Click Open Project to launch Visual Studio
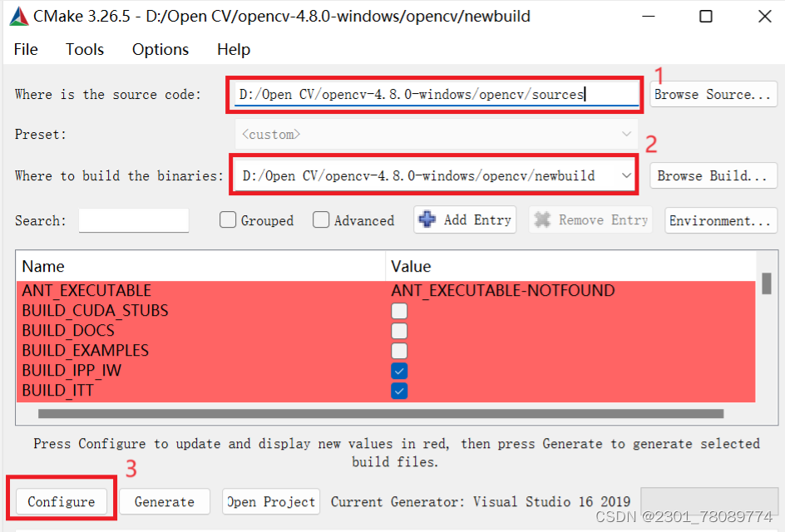This screenshot has height=532, width=785. pyautogui.click(x=269, y=501)
